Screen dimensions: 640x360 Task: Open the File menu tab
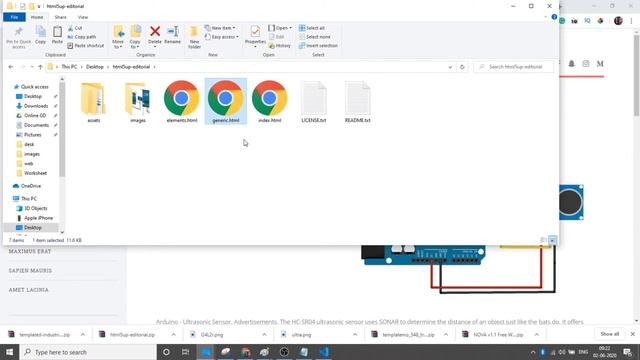coord(14,17)
